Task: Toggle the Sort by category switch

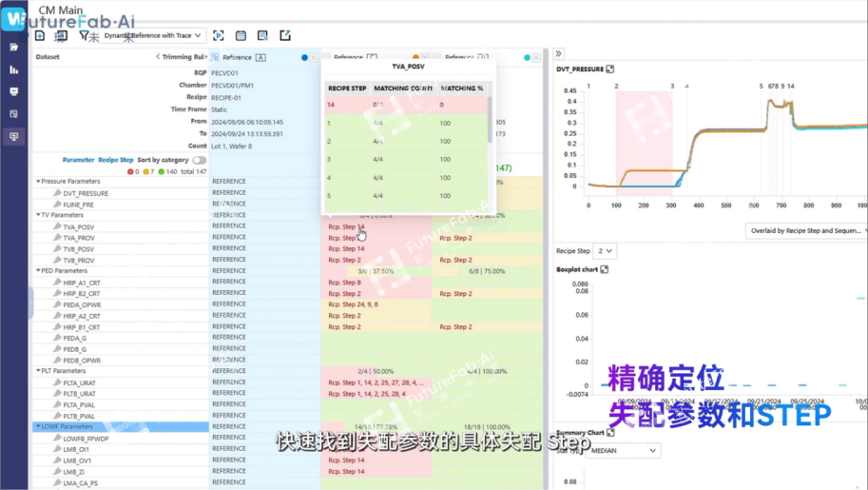Action: [200, 160]
